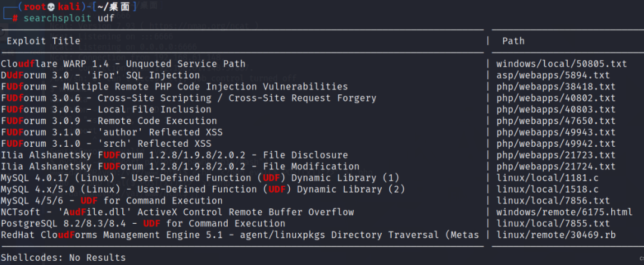The width and height of the screenshot is (644, 265).
Task: Click the skull icon in the prompt
Action: coord(51,7)
